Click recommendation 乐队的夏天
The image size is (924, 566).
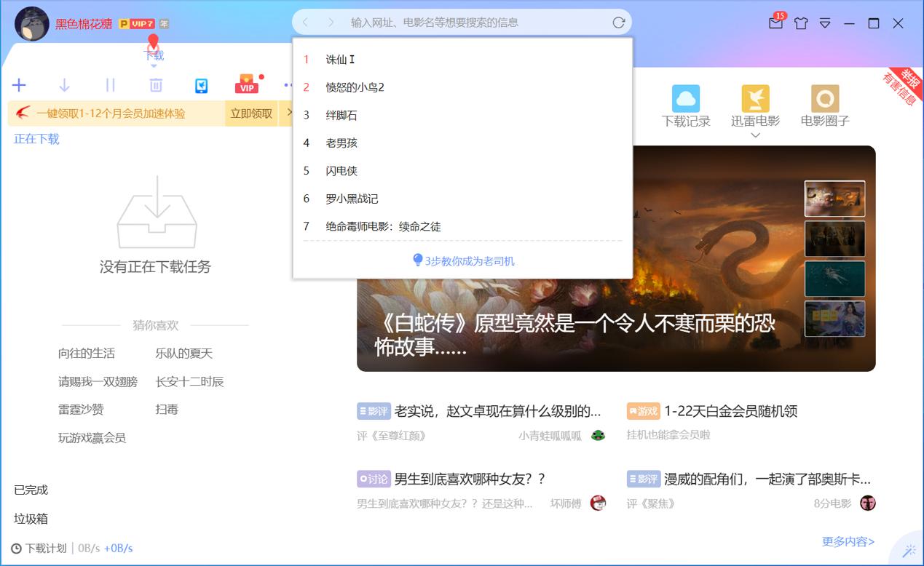[184, 354]
